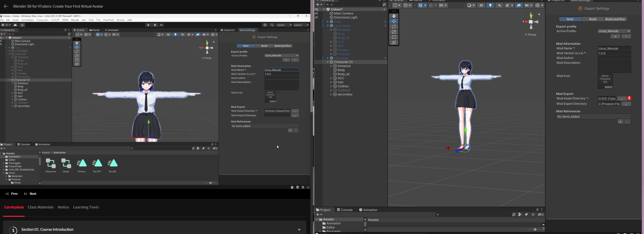Switch to the Animation tab in right Unity window
This screenshot has width=644, height=234.
coord(368,210)
